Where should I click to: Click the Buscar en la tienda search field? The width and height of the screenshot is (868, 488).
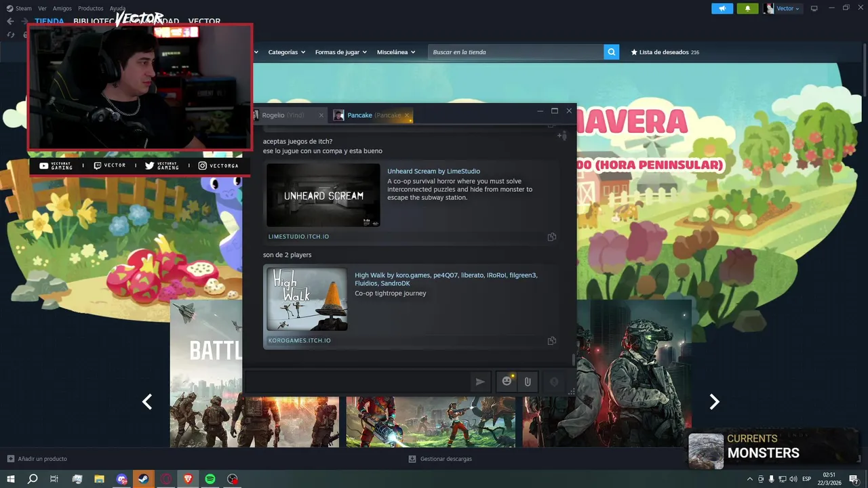coord(515,52)
